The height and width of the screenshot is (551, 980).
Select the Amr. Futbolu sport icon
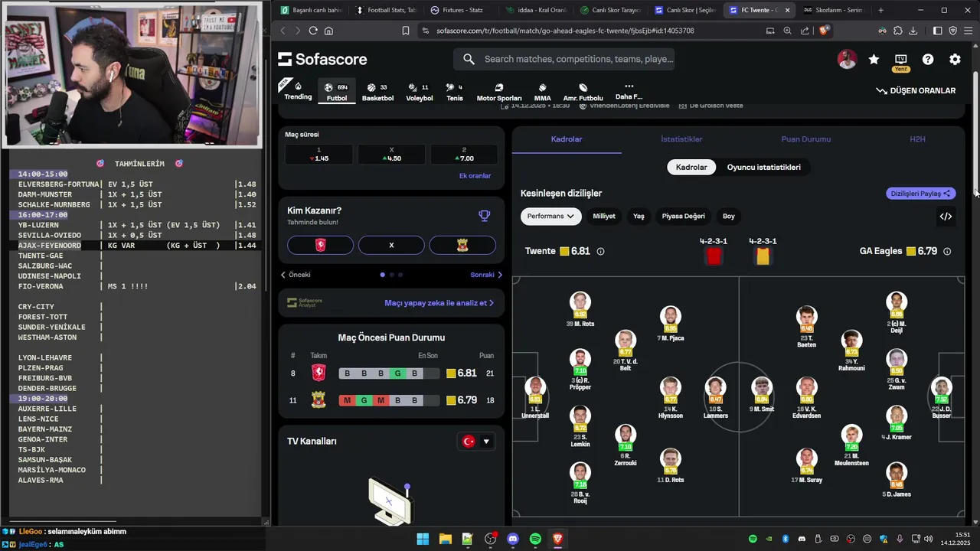click(x=583, y=93)
